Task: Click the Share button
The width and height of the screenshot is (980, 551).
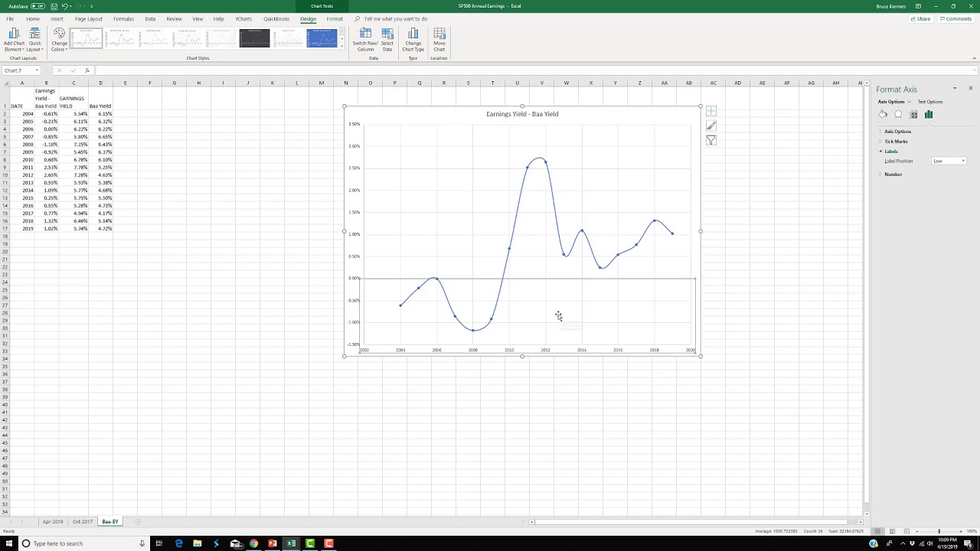Action: pyautogui.click(x=921, y=19)
